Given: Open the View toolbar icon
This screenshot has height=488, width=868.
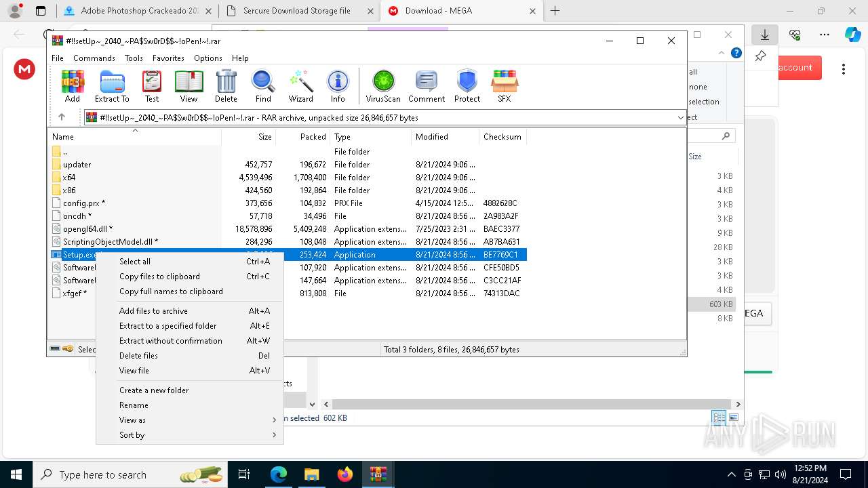Looking at the screenshot, I should tap(189, 86).
